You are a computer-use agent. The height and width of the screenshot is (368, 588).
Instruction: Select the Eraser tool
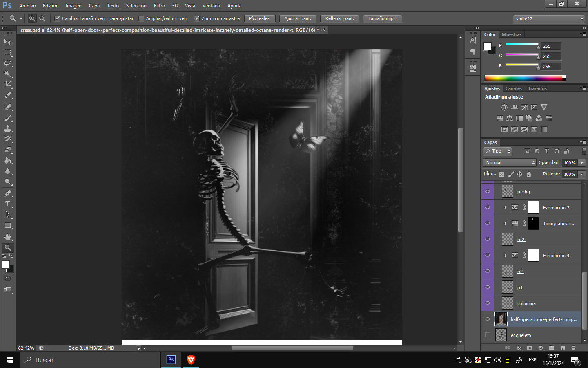pos(8,150)
